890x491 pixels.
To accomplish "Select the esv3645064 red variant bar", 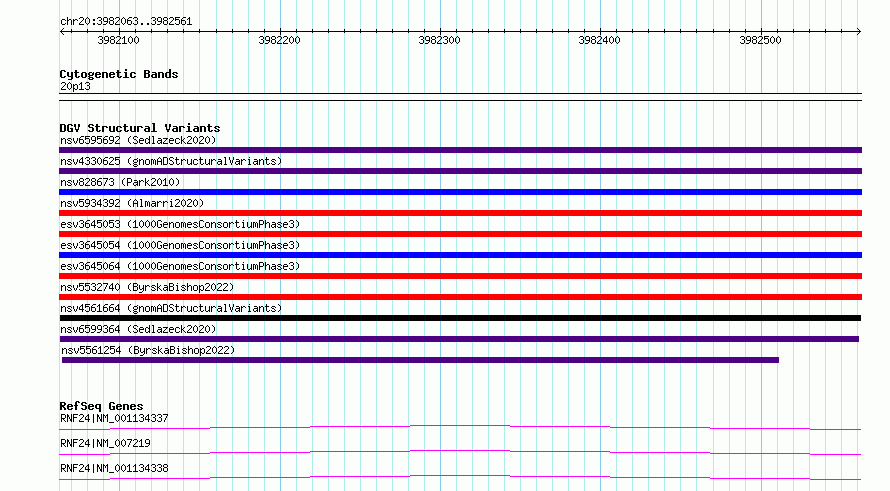I will [460, 276].
